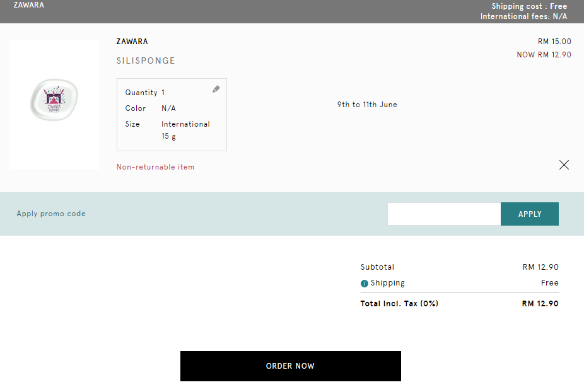Remove the Silisponge item with the X icon

coord(564,165)
